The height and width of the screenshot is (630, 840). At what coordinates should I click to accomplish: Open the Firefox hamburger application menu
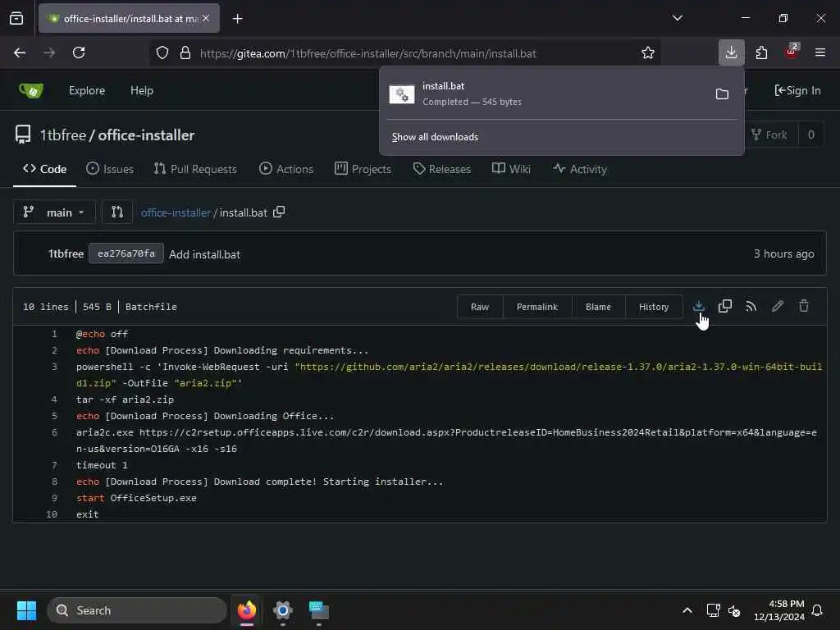click(x=820, y=52)
